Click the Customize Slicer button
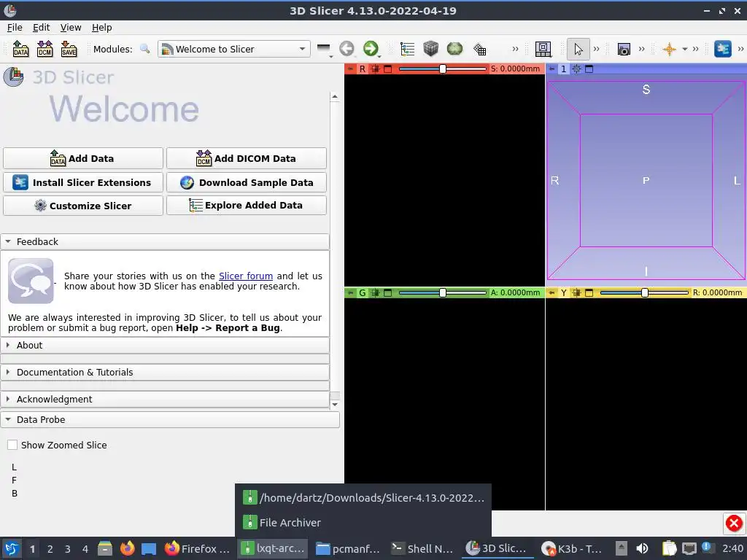The height and width of the screenshot is (560, 747). pos(83,206)
